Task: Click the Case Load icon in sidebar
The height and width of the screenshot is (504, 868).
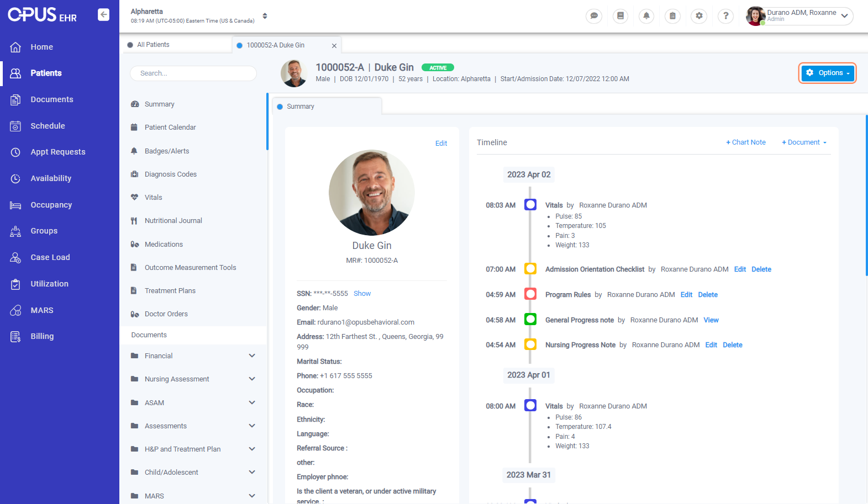Action: coord(15,257)
